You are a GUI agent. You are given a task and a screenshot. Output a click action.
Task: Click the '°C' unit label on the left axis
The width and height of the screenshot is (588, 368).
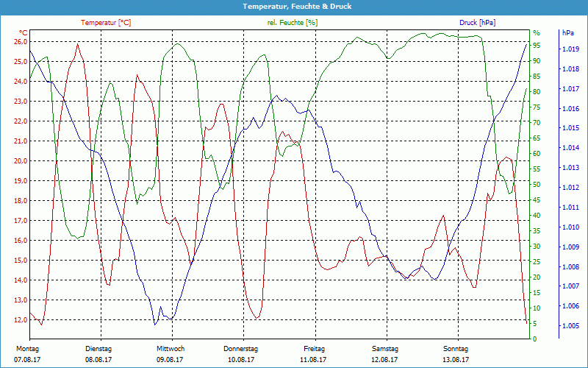click(x=24, y=33)
